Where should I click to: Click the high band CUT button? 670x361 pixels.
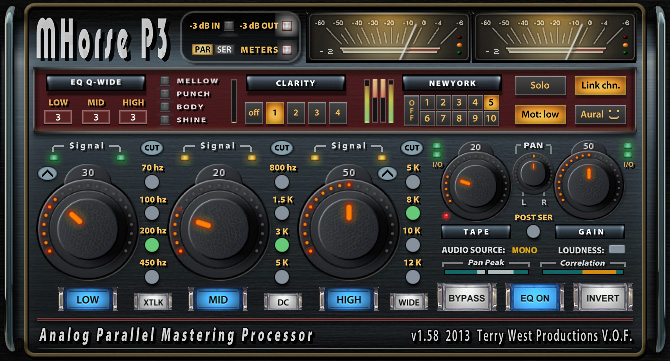[411, 148]
